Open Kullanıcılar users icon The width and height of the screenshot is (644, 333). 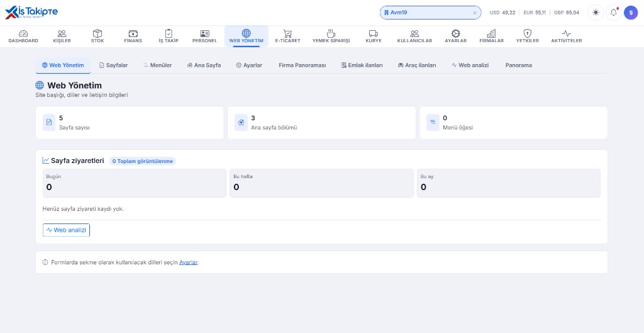(414, 34)
